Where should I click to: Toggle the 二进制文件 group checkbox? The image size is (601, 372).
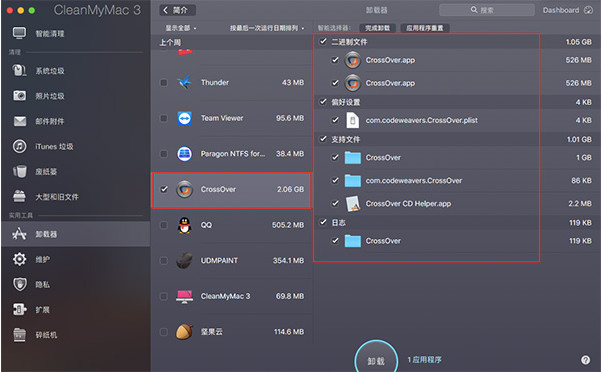click(323, 41)
